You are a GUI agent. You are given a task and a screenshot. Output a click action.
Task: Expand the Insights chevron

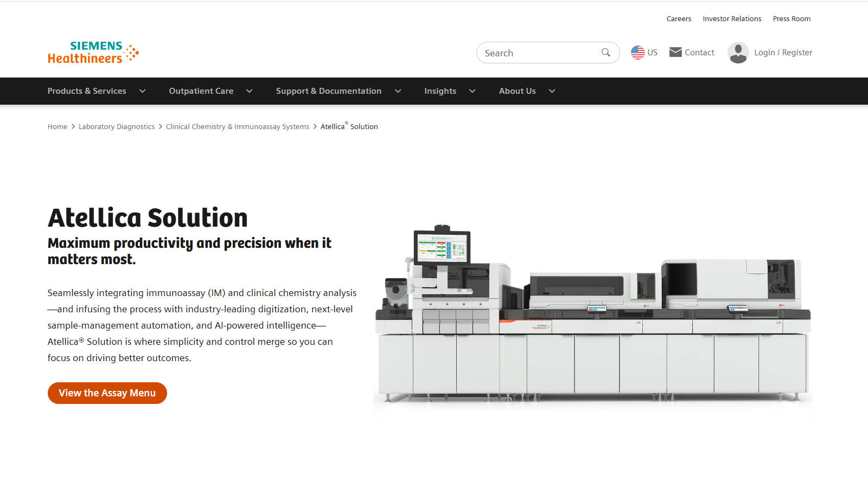473,91
